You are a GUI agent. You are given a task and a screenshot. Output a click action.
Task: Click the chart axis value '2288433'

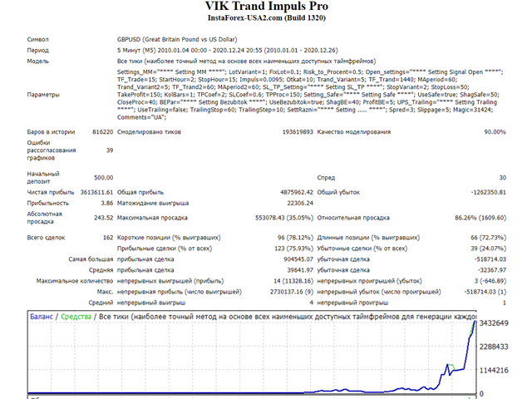coord(494,347)
